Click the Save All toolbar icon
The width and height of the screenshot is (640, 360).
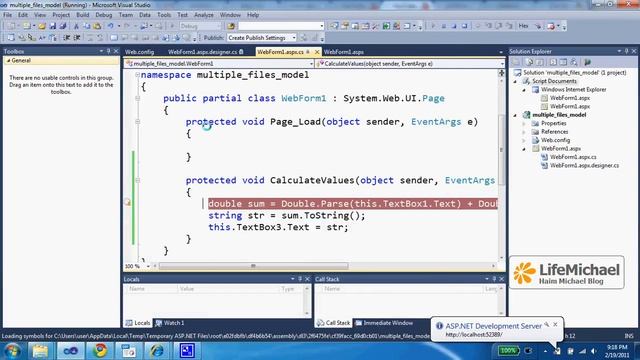(62, 26)
